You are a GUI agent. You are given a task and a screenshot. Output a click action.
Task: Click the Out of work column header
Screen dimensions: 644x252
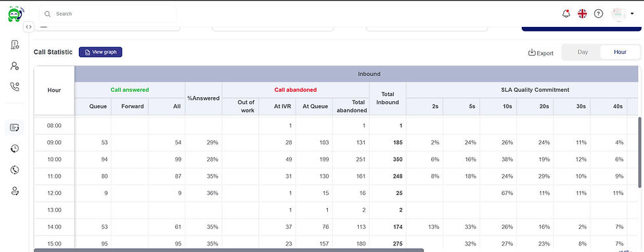pos(241,106)
